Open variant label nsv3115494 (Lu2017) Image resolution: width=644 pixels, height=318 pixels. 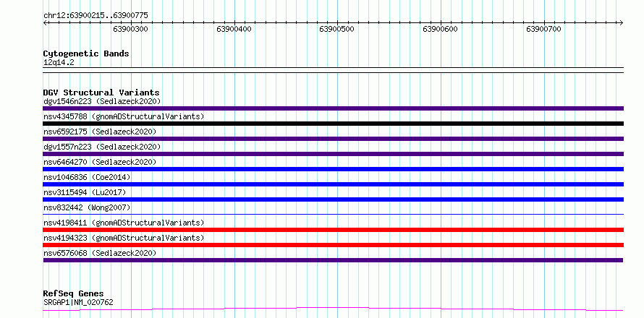pos(85,192)
